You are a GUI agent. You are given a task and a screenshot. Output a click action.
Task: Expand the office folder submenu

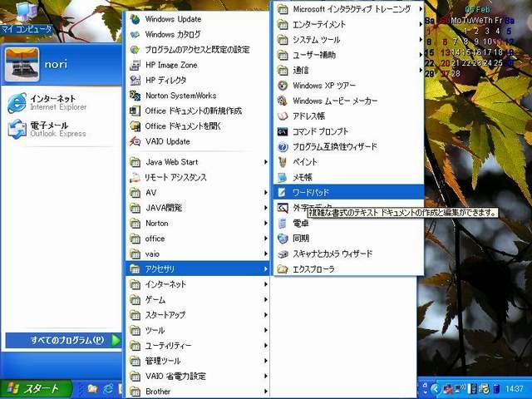(198, 239)
